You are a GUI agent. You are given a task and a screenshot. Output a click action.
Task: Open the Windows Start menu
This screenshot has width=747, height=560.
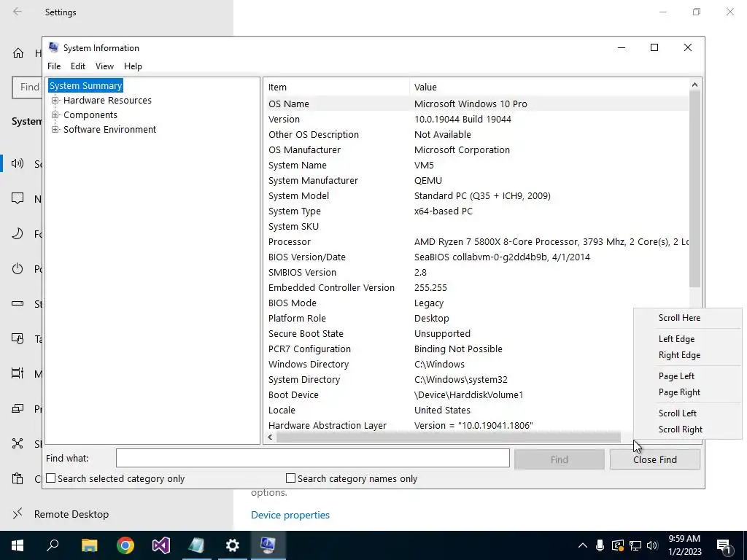tap(18, 545)
